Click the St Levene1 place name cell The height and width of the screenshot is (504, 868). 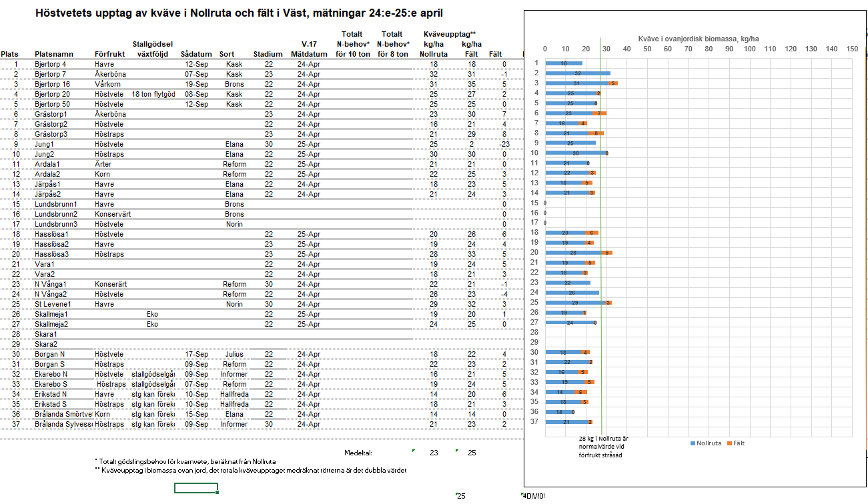pyautogui.click(x=54, y=304)
